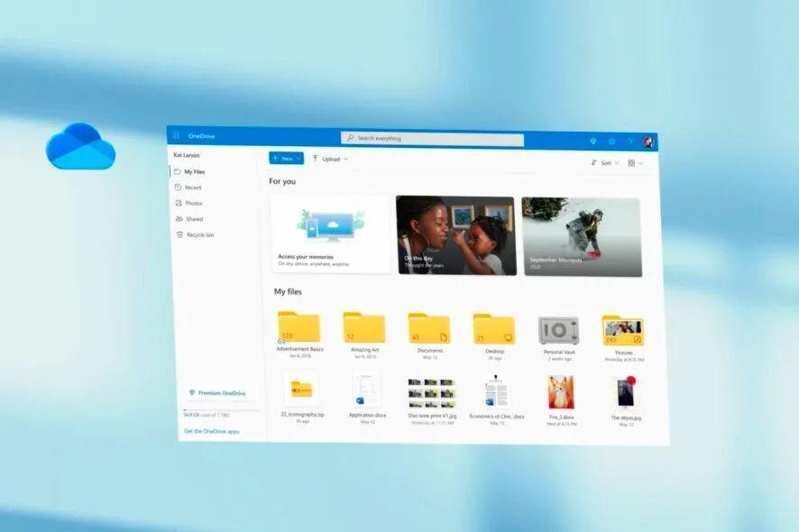
Task: Open the Application.docx file icon
Action: click(366, 390)
